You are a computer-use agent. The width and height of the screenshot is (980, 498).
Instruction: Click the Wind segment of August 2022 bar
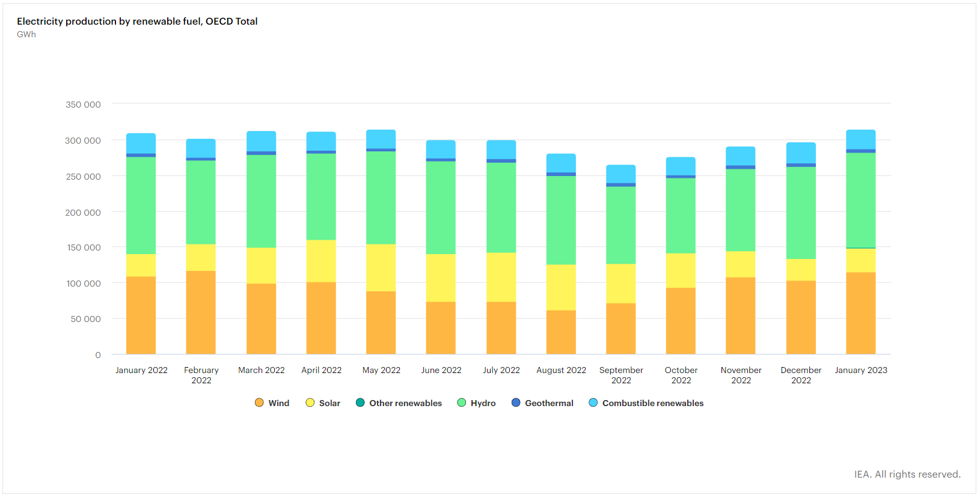(561, 332)
